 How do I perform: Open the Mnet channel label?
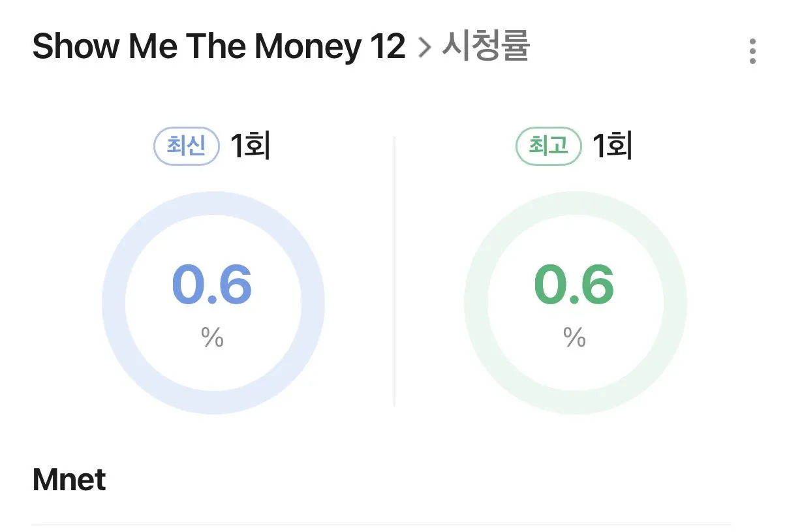point(69,480)
